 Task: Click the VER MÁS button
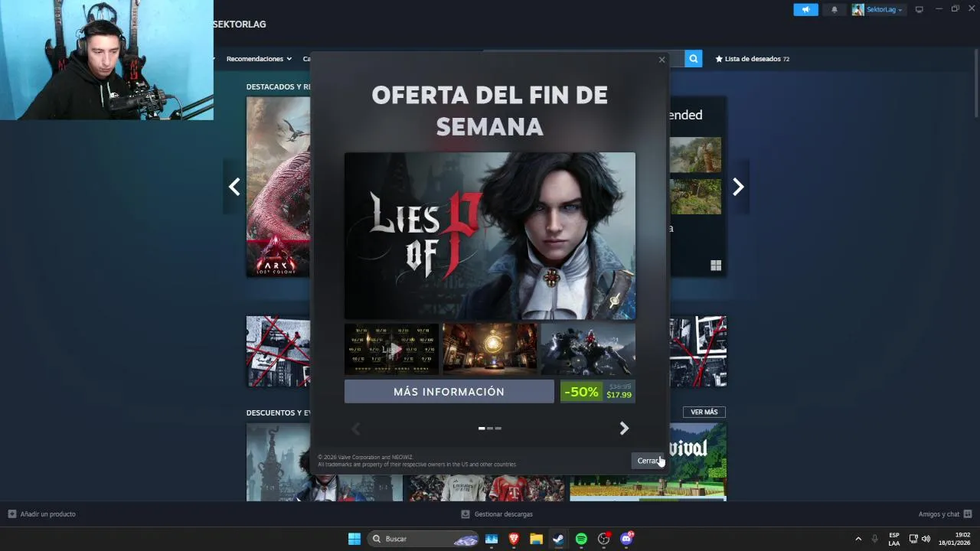pos(704,412)
